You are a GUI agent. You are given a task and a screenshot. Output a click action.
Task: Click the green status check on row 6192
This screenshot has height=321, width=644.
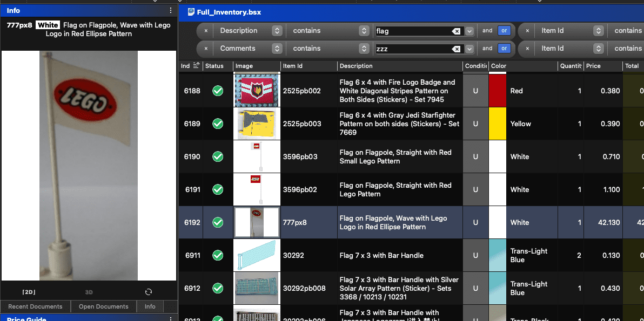[x=218, y=222]
